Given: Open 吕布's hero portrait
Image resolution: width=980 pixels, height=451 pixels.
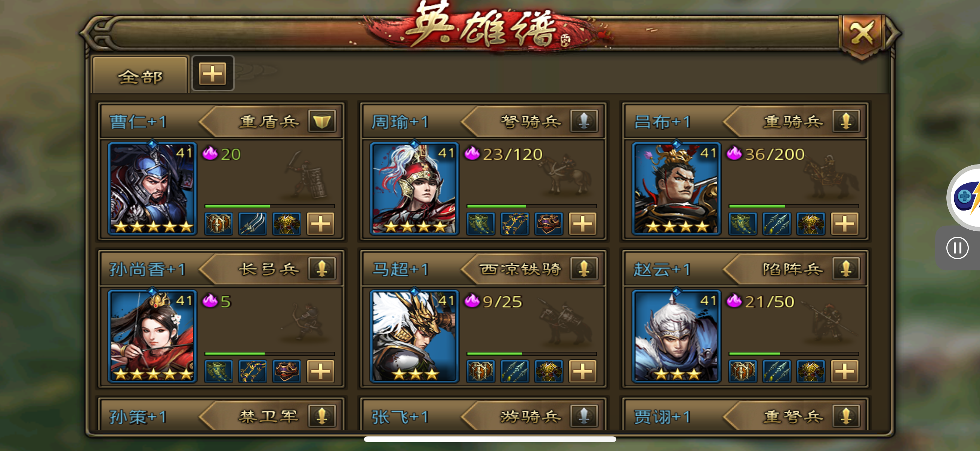Looking at the screenshot, I should [x=676, y=188].
